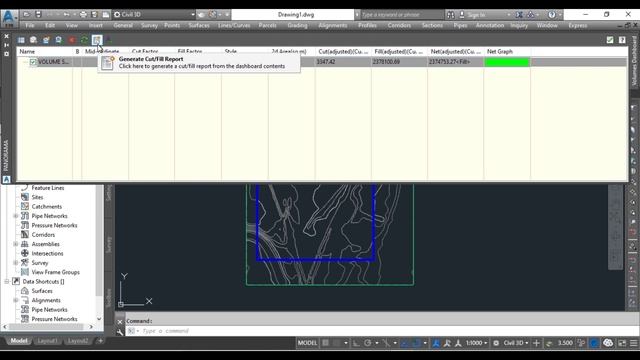Open the 1:1000 annotation scale dropdown
640x360 pixels.
click(476, 343)
